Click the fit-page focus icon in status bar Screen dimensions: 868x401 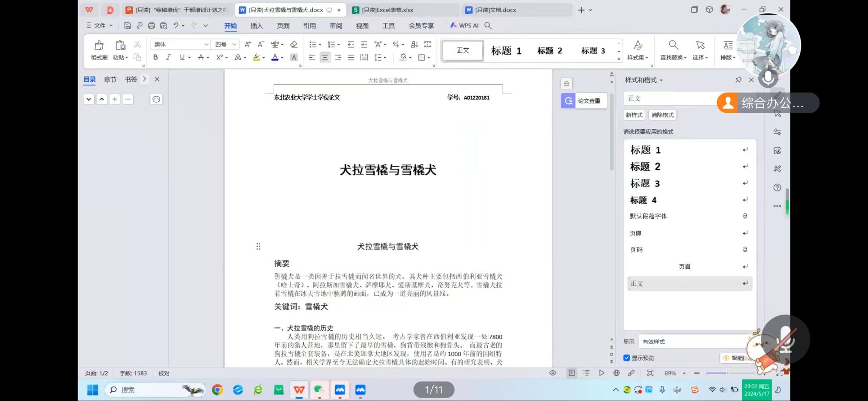click(x=650, y=373)
